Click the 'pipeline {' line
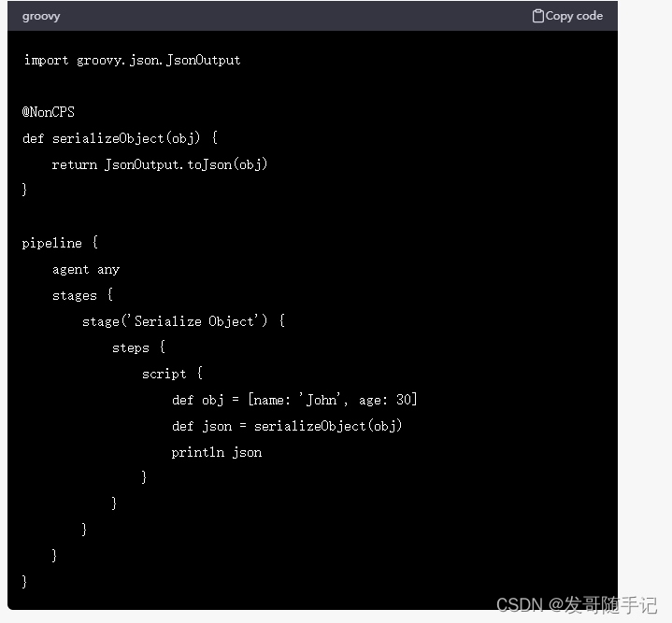This screenshot has width=672, height=623. coord(60,243)
